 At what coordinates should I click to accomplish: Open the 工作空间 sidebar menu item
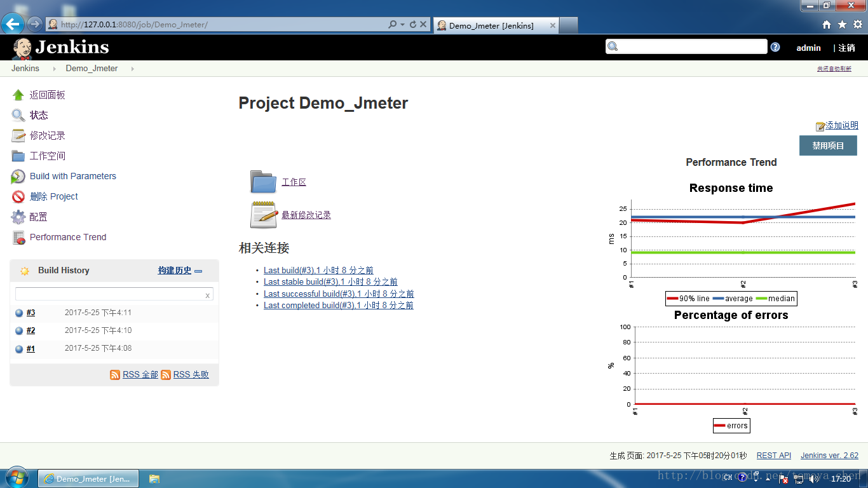click(48, 156)
